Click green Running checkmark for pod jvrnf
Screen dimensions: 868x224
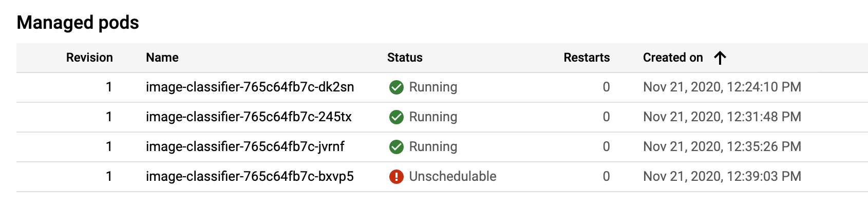(x=397, y=147)
